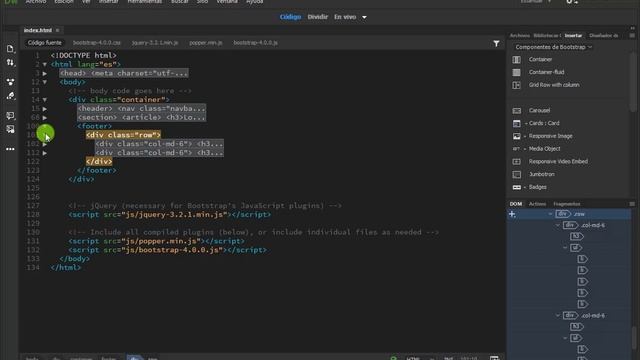640x360 pixels.
Task: Open related file bootstrap-4.0.0.js
Action: 256,42
